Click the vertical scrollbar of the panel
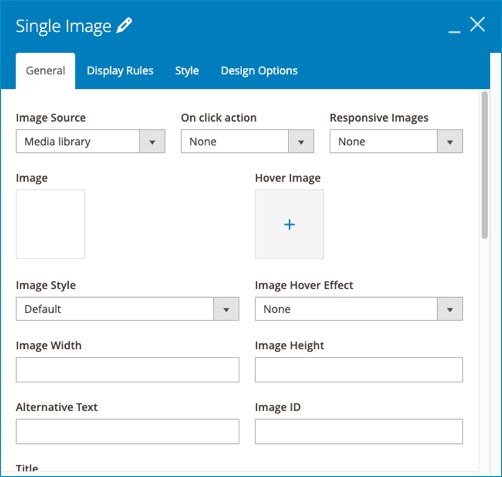The width and height of the screenshot is (502, 477). 485,165
